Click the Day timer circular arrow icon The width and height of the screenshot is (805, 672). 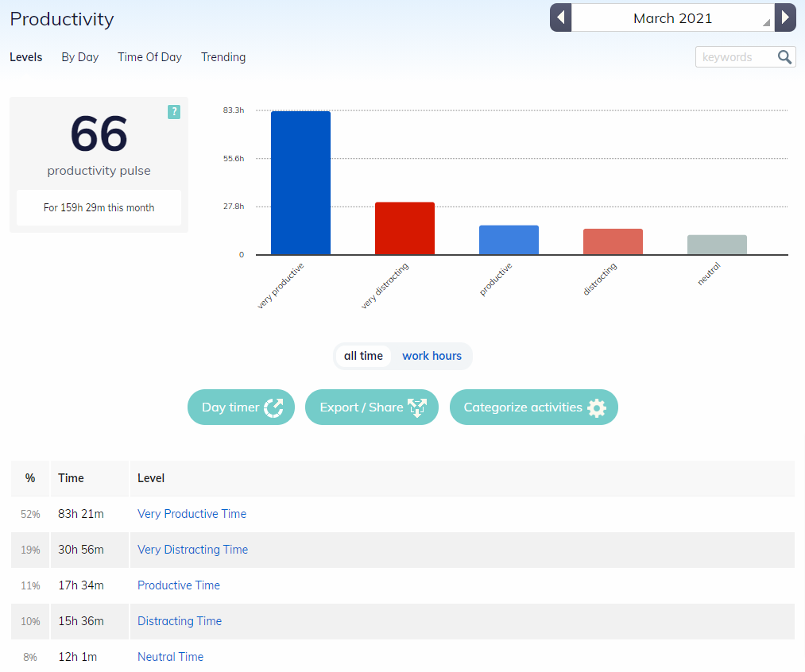click(x=273, y=407)
